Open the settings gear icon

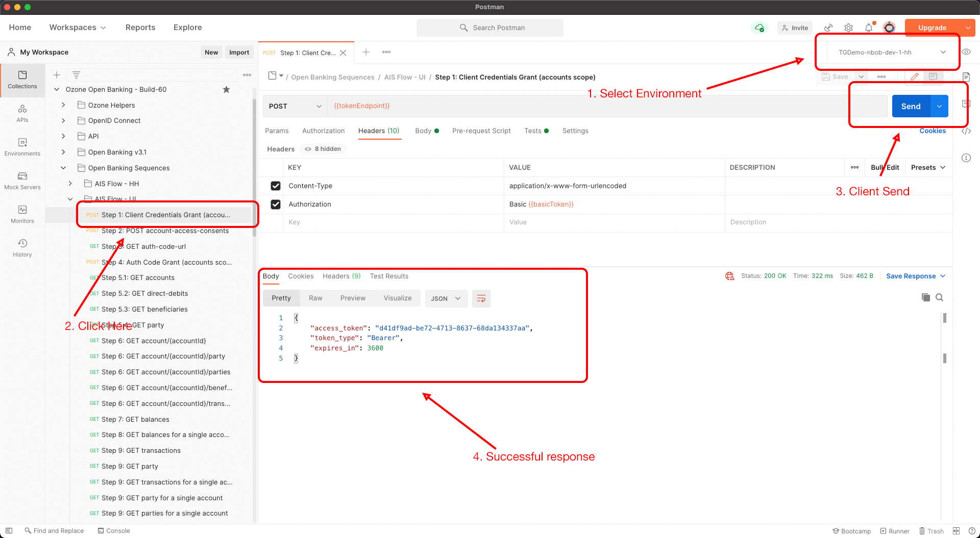848,28
